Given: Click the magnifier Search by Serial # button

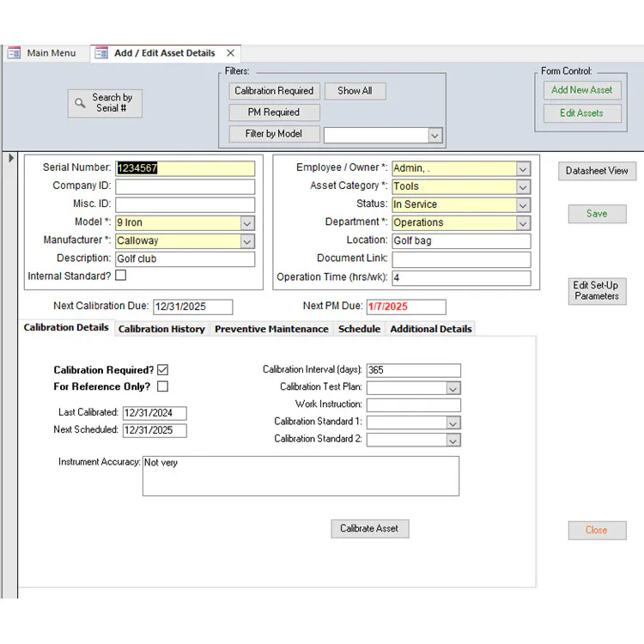Looking at the screenshot, I should click(105, 104).
